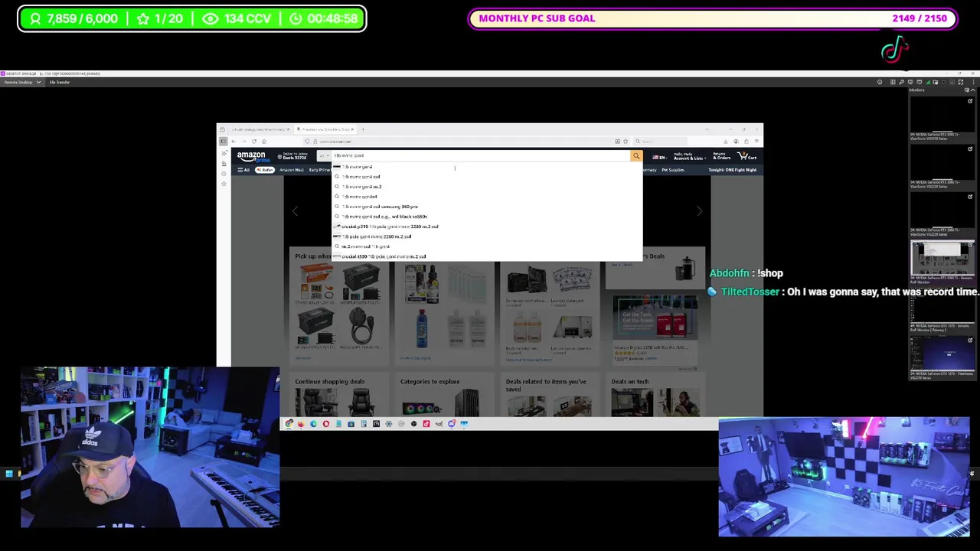This screenshot has width=980, height=551.
Task: Click the remote desktop toolbar three-dot menu
Action: tap(973, 82)
